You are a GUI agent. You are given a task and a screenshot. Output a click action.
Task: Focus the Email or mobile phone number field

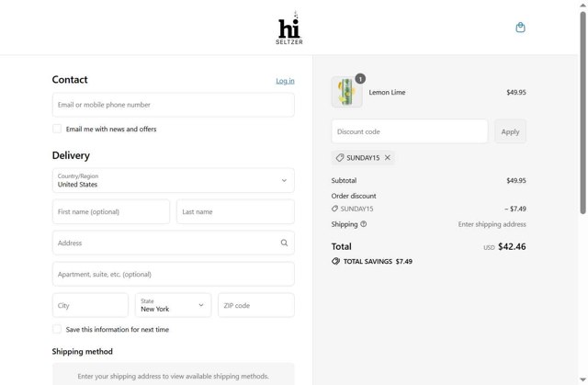click(x=174, y=105)
